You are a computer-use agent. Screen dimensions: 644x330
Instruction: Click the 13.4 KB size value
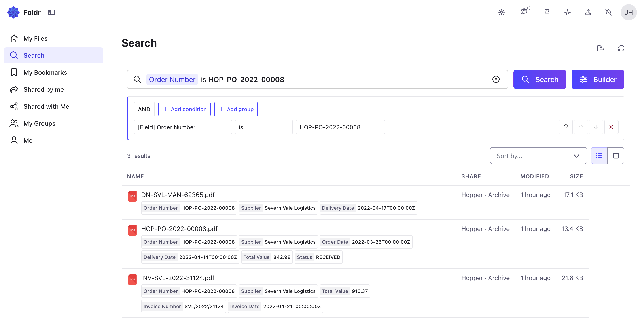572,228
